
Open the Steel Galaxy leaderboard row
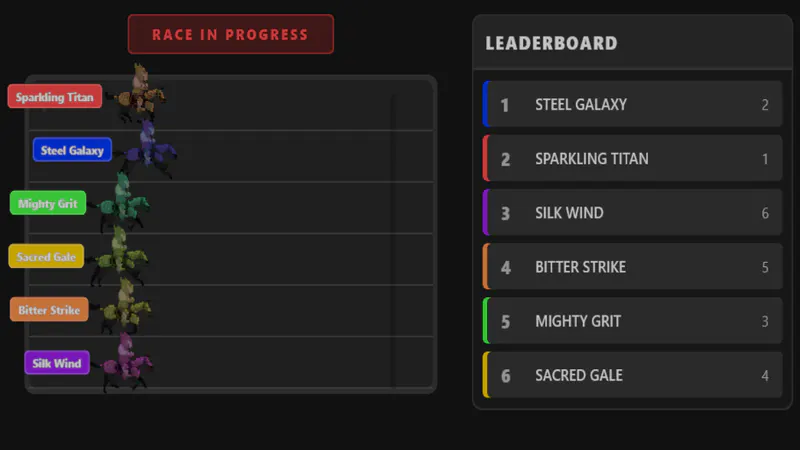633,104
